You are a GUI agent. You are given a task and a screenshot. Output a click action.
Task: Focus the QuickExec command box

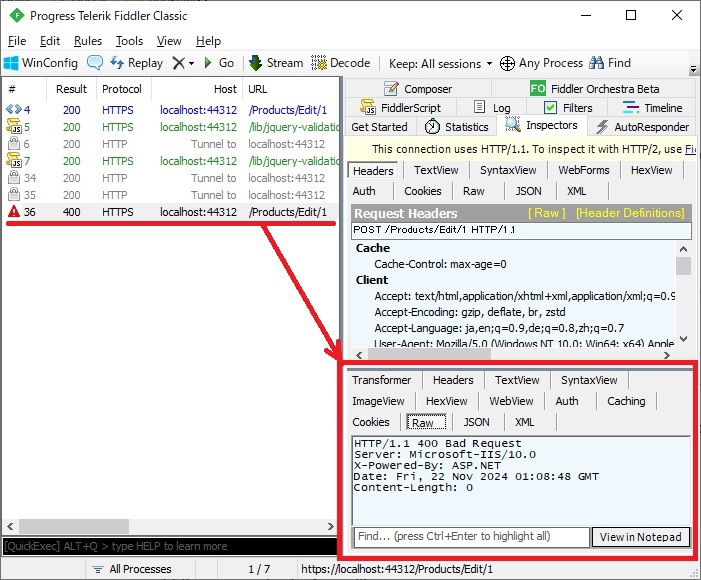pos(169,546)
